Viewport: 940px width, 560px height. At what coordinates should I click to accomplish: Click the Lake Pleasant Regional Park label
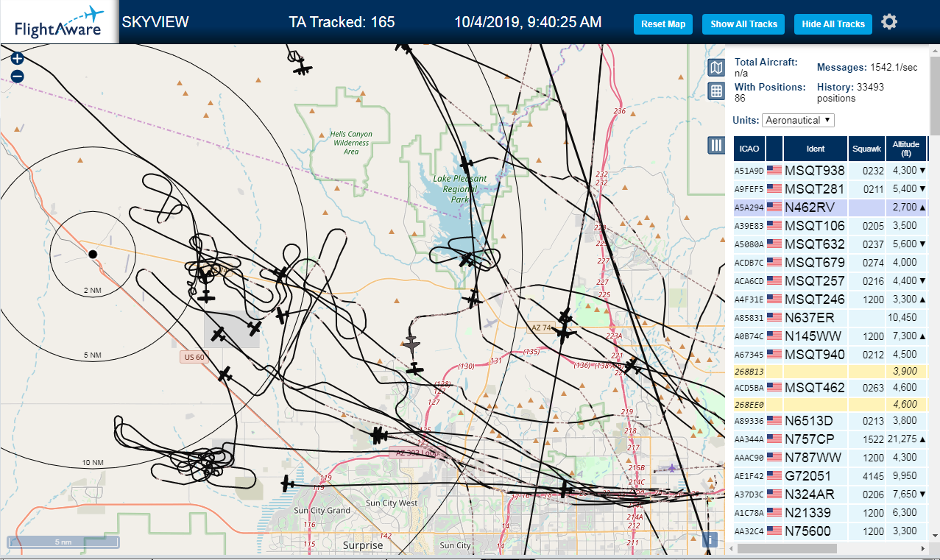460,189
